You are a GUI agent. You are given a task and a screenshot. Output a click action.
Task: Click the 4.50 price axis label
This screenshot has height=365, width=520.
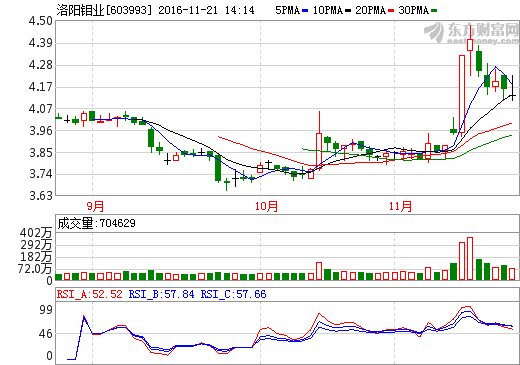(x=41, y=21)
